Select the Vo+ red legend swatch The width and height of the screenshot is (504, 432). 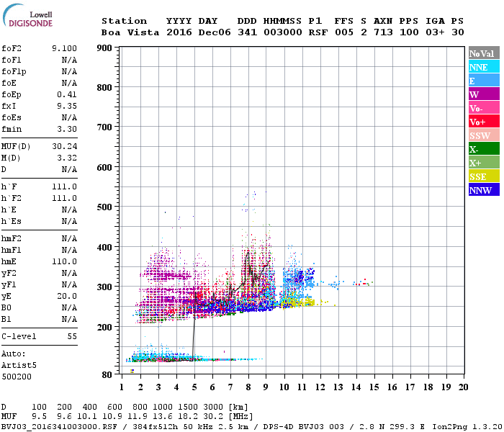click(x=484, y=122)
